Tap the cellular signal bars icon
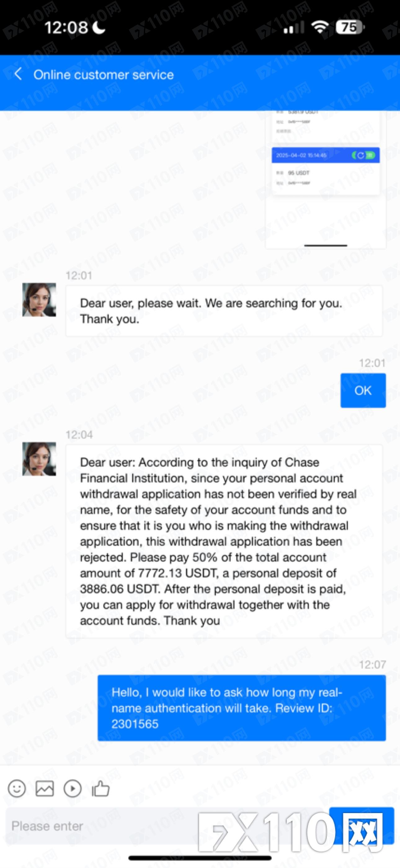400x868 pixels. [294, 28]
